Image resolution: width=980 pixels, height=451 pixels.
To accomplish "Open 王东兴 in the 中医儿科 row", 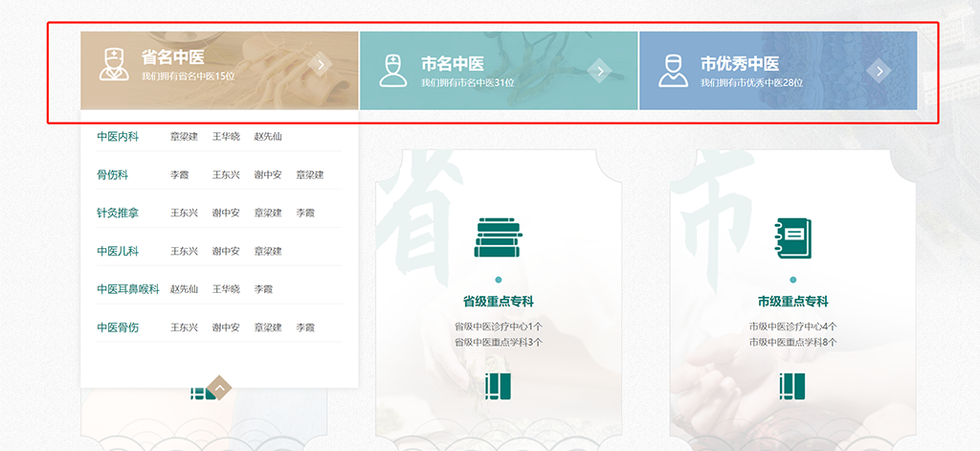I will click(x=185, y=251).
